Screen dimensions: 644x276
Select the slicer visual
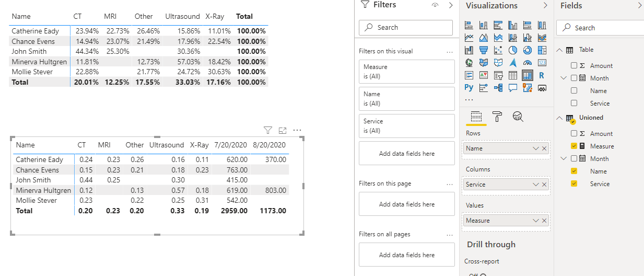click(x=498, y=75)
